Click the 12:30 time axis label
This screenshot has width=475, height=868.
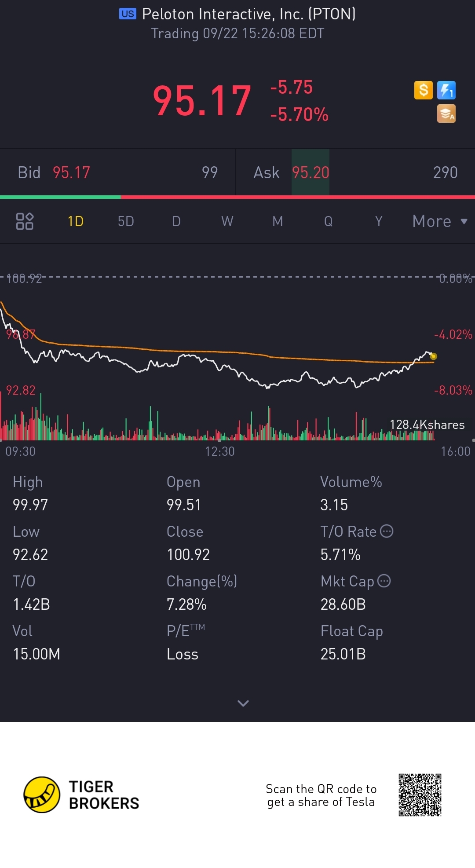tap(220, 451)
